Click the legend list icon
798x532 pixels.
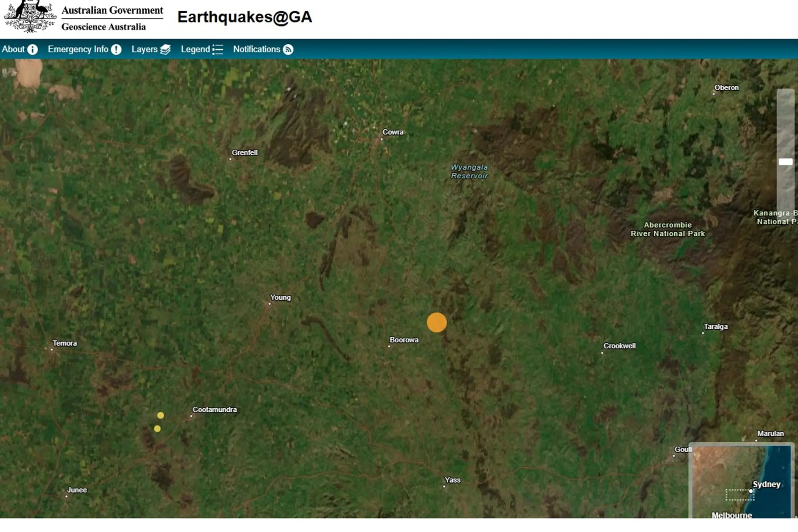click(x=217, y=49)
